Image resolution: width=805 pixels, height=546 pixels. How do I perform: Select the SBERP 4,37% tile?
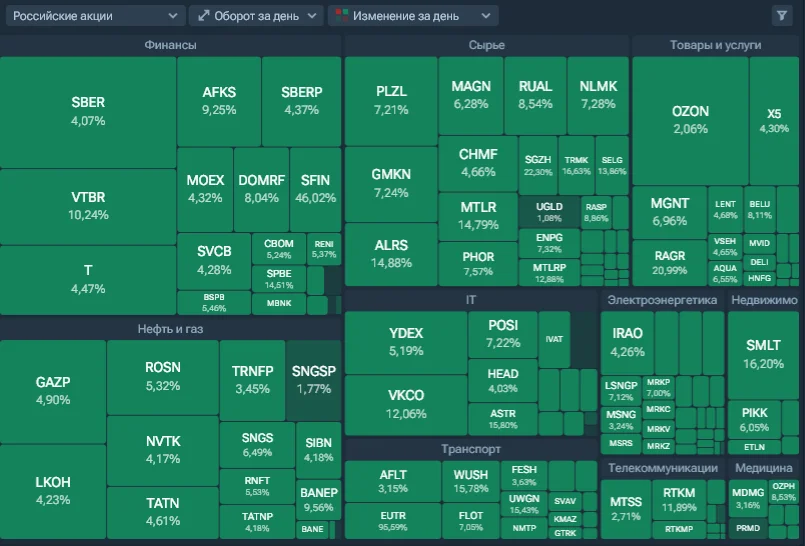click(301, 101)
